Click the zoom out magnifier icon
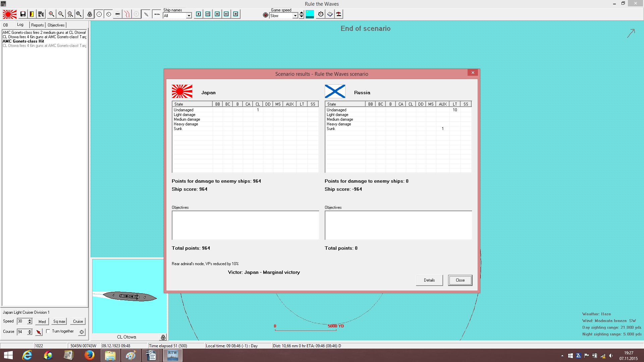 [61, 14]
